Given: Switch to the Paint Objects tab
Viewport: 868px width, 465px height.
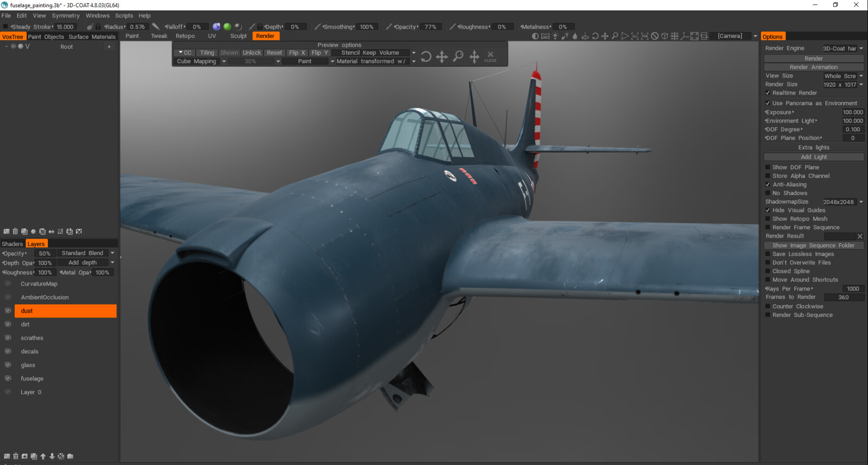Looking at the screenshot, I should (x=46, y=37).
